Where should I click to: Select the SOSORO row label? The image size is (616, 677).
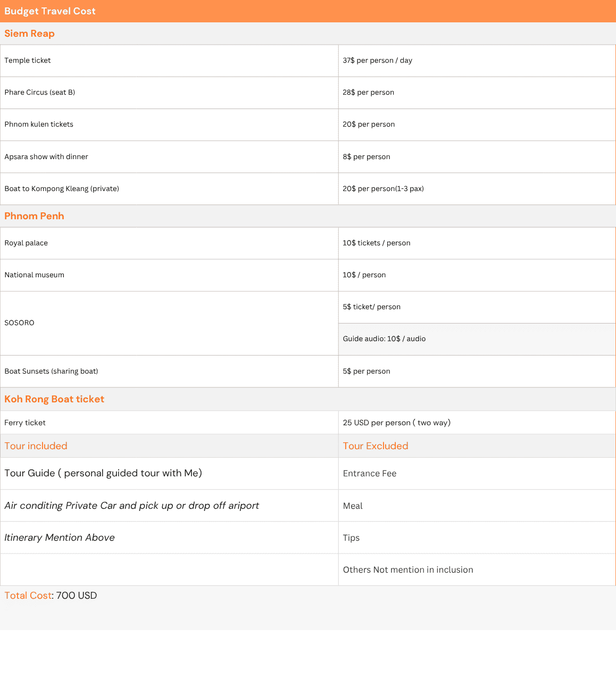pyautogui.click(x=20, y=323)
